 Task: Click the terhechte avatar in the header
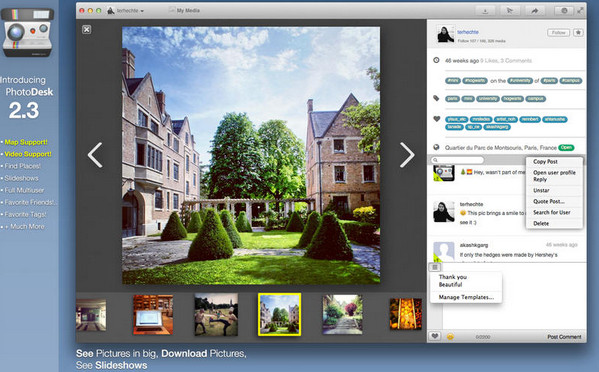(x=445, y=34)
